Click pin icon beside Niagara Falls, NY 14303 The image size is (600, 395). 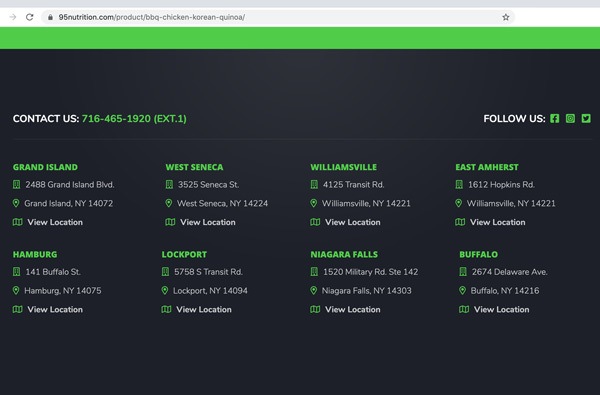click(x=314, y=291)
